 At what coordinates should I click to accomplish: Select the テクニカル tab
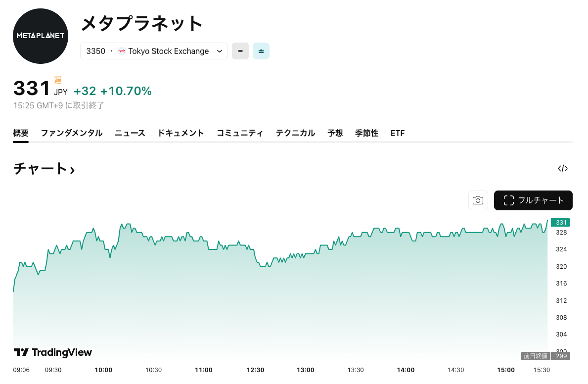pyautogui.click(x=295, y=133)
